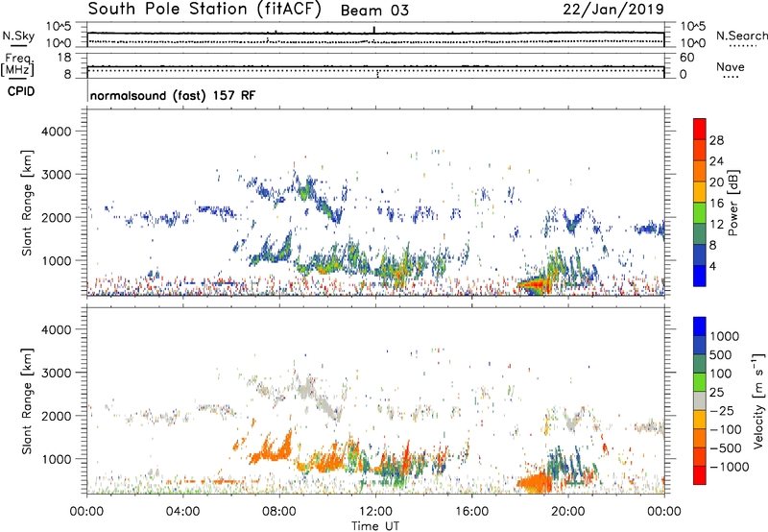Click the 'Freq. [MHz]' axis label
Screen dimensions: 768x532
(18, 64)
